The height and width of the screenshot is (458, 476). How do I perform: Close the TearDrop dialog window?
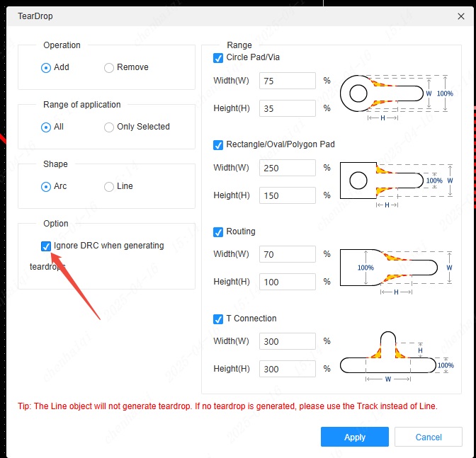point(461,16)
